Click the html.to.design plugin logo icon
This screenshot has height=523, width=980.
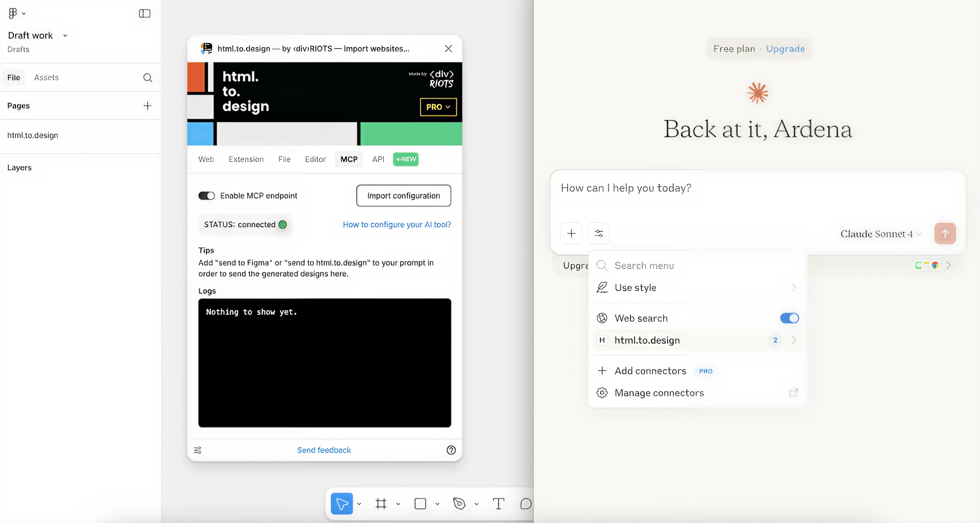click(207, 48)
